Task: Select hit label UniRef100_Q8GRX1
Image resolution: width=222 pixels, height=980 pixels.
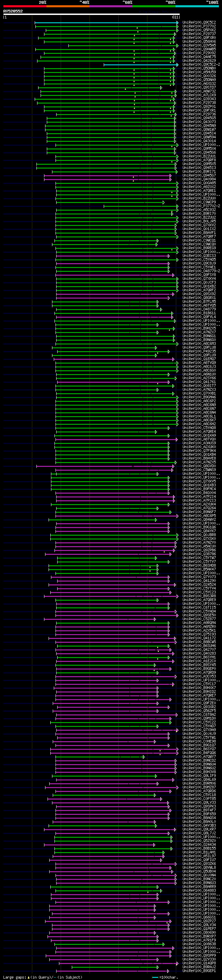Action: [x=199, y=298]
